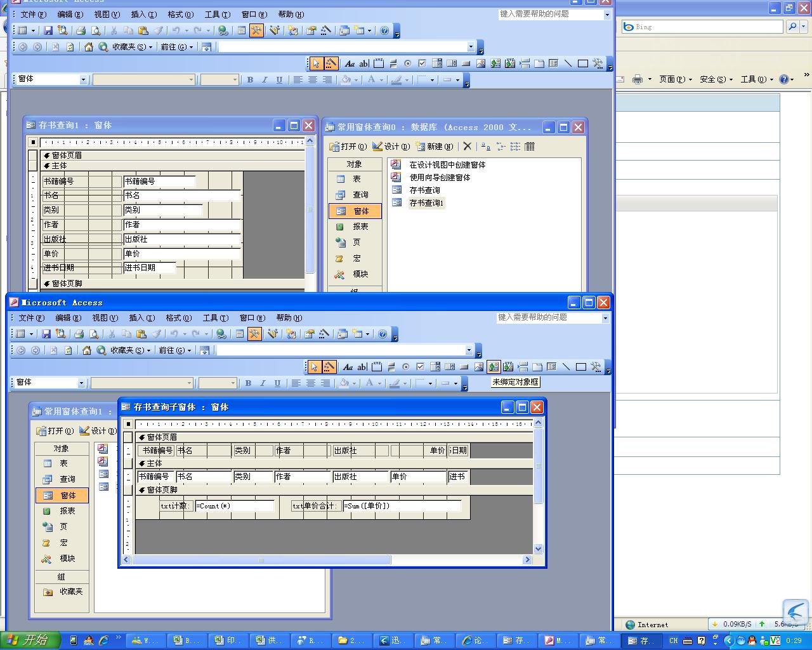Pick the Text Box tool in the front Access toolbox
The height and width of the screenshot is (650, 812).
(362, 367)
